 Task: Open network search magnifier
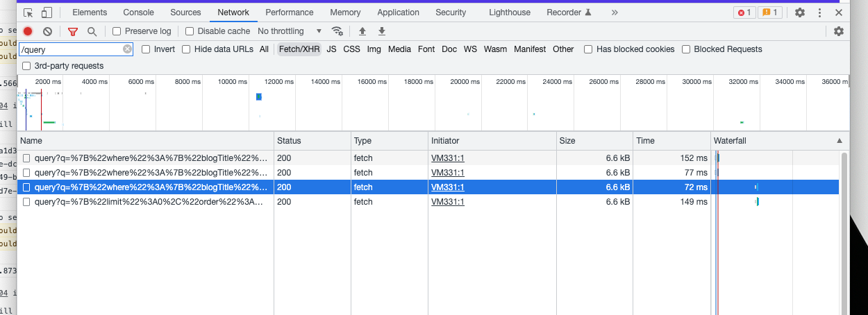point(92,31)
